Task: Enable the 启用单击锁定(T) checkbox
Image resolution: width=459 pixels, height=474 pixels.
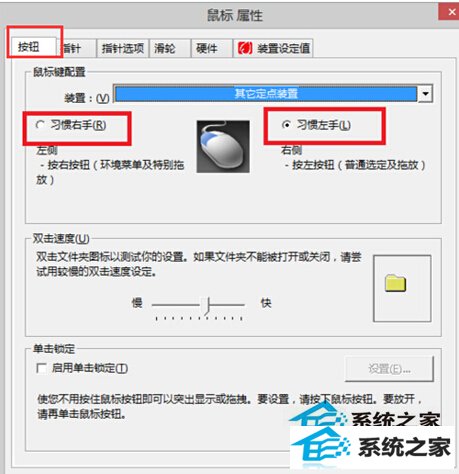Action: [x=41, y=368]
